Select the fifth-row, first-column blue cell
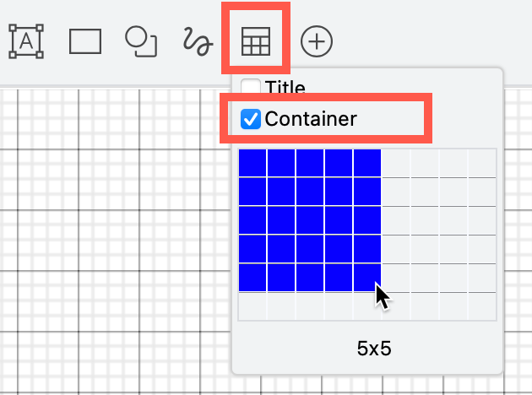The width and height of the screenshot is (532, 395). click(x=252, y=277)
